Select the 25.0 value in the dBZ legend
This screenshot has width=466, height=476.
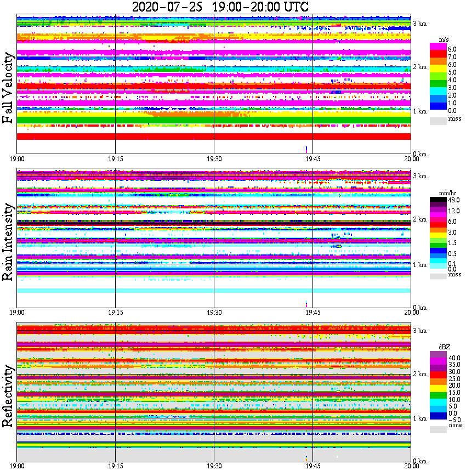pos(454,378)
